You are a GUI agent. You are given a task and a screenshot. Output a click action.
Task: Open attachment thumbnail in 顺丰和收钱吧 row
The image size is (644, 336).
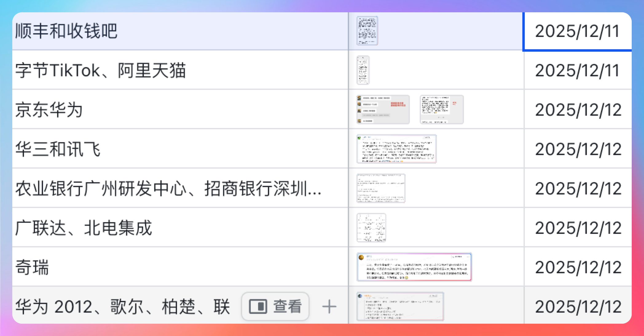[x=367, y=31]
